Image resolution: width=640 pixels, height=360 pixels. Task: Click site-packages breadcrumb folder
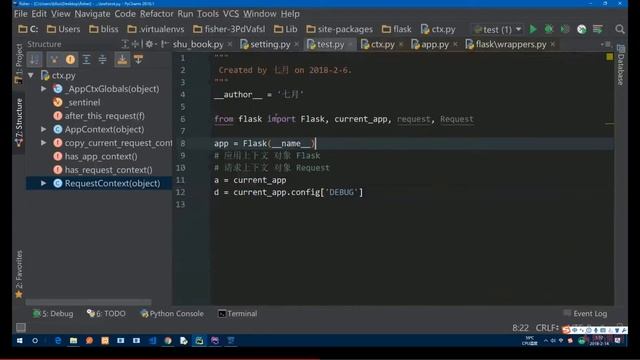point(340,29)
